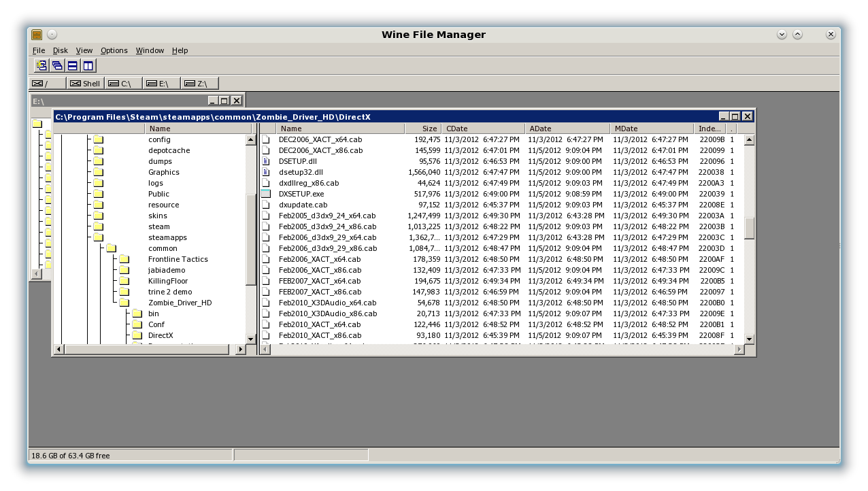This screenshot has width=868, height=491.
Task: Select file Feb2010_XACT_x64.cab
Action: (320, 324)
